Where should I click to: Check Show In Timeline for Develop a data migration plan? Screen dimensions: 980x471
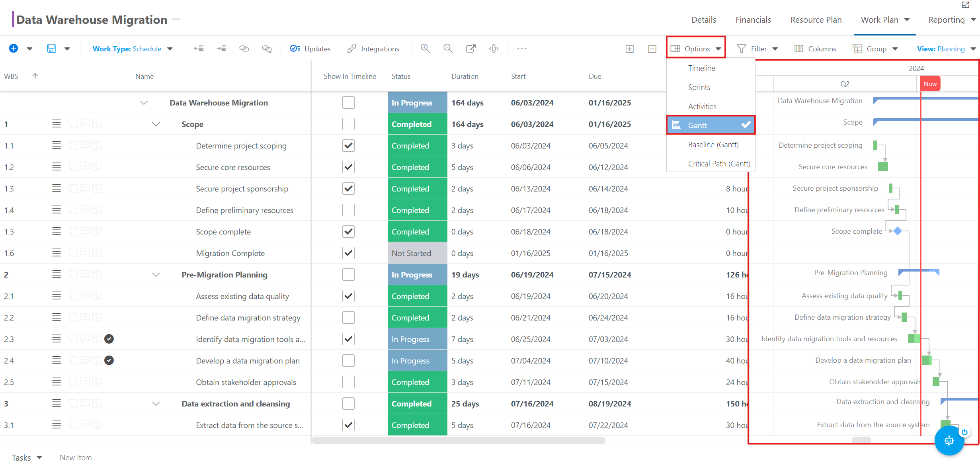(348, 360)
